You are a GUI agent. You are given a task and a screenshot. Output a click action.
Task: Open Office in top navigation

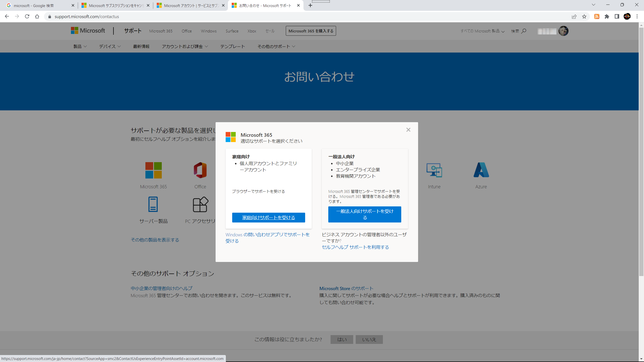(186, 31)
